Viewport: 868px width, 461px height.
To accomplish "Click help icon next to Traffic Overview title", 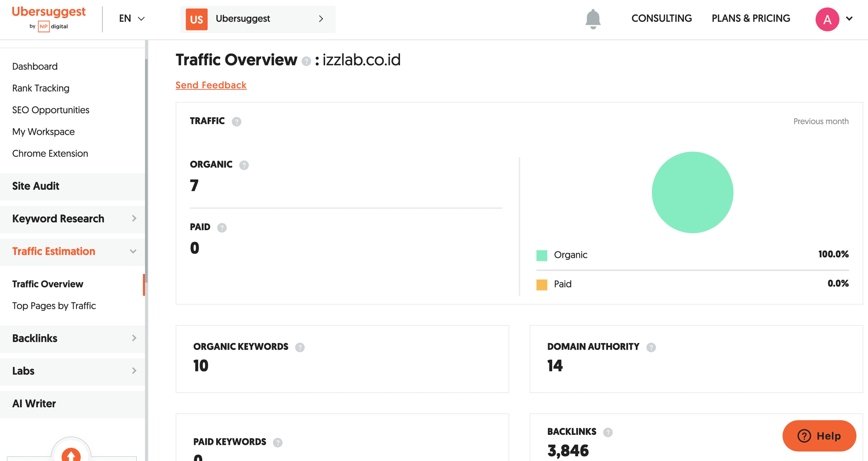I will pyautogui.click(x=306, y=61).
